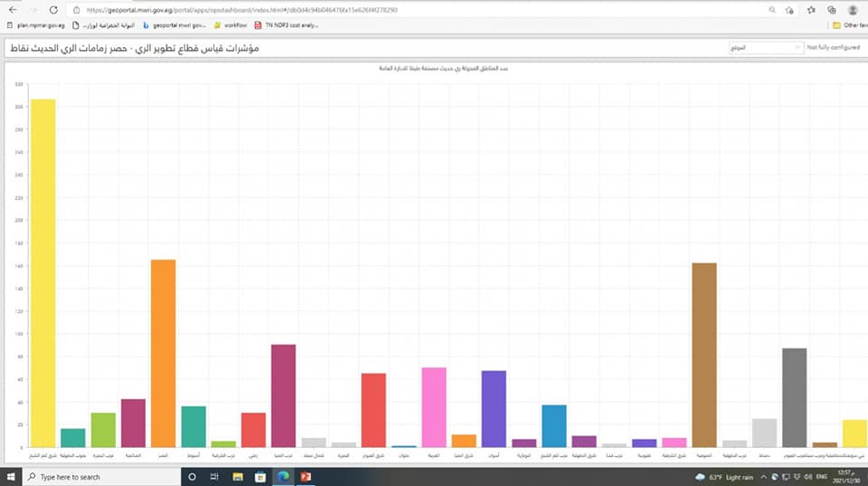This screenshot has height=486, width=868.
Task: Click the zoom magnifier icon in address bar
Action: click(x=771, y=10)
